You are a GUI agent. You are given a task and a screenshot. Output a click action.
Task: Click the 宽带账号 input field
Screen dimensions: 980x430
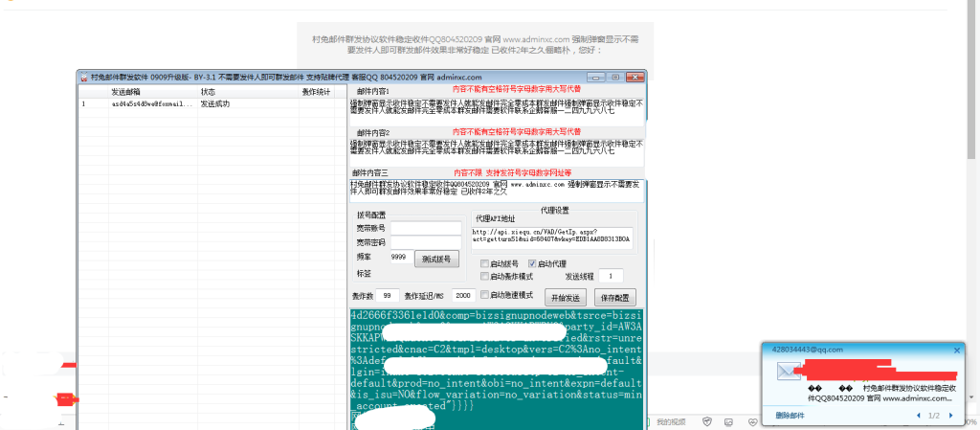(x=425, y=228)
